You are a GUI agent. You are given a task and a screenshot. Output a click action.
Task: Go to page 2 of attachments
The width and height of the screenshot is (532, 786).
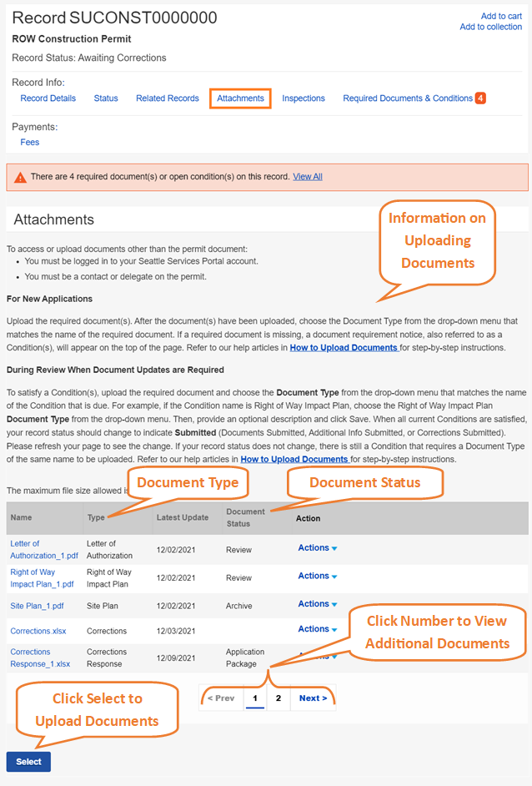pyautogui.click(x=279, y=698)
